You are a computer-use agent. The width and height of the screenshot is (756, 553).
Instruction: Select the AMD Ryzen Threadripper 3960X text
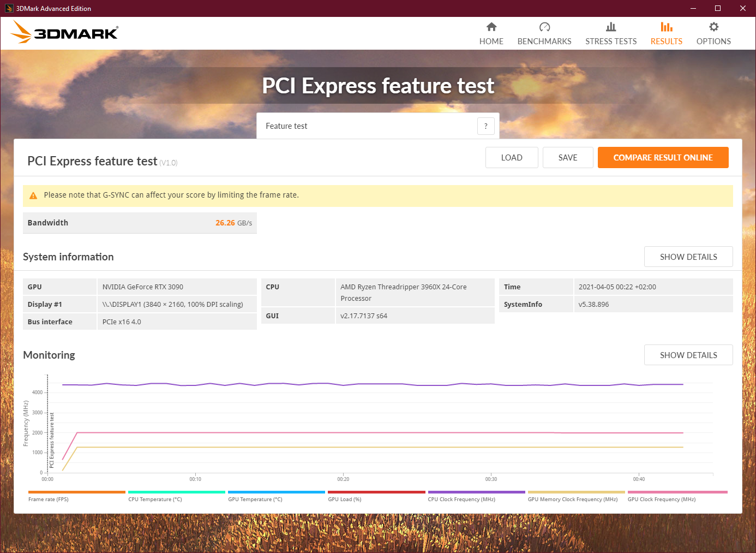(x=404, y=293)
